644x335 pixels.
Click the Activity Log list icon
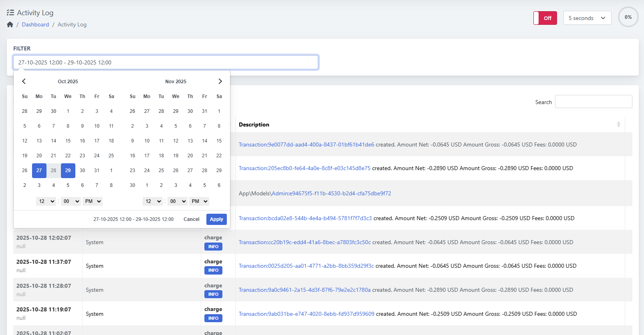pos(10,13)
